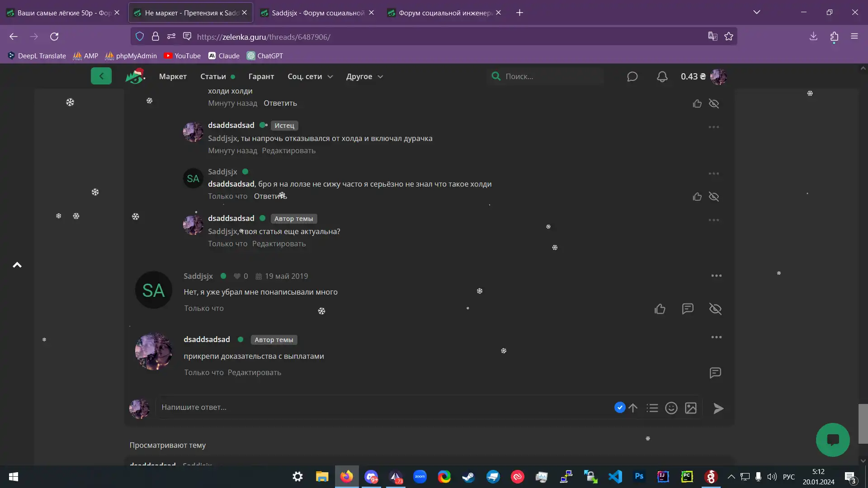Open options for Saddjsjx's "бро я на лолзе" comment

click(714, 174)
